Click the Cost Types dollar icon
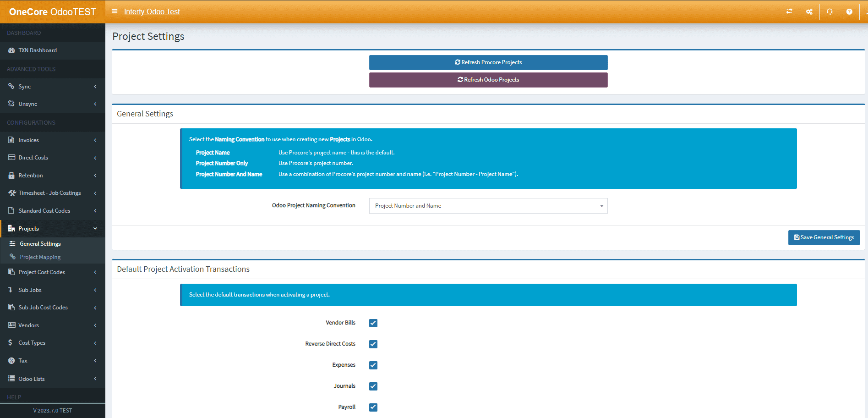Image resolution: width=868 pixels, height=418 pixels. click(11, 343)
